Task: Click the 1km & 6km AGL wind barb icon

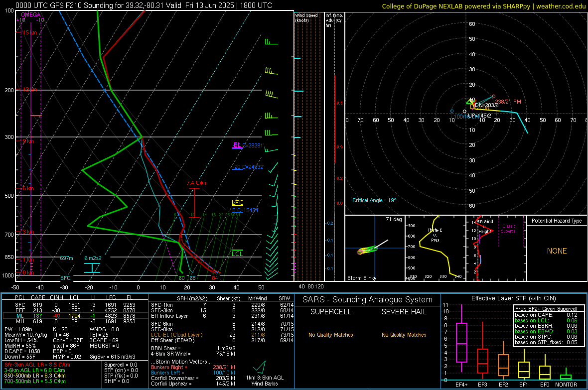Action: tap(260, 367)
